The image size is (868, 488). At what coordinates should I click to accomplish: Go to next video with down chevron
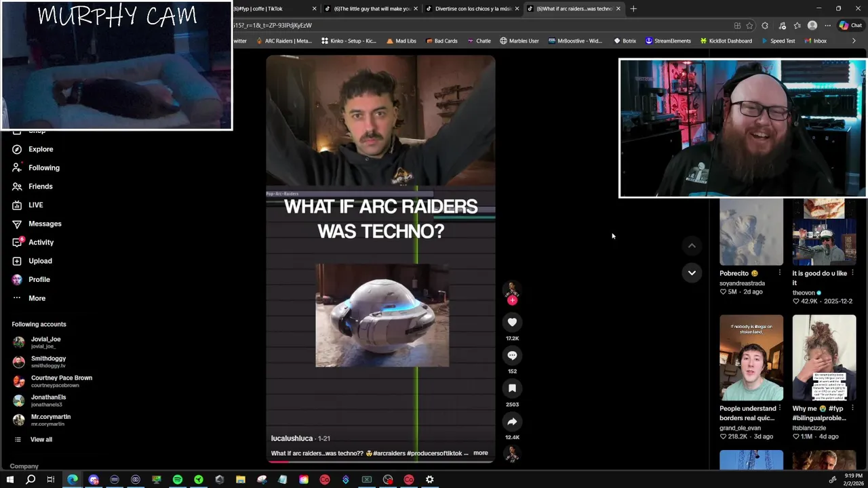tap(692, 272)
